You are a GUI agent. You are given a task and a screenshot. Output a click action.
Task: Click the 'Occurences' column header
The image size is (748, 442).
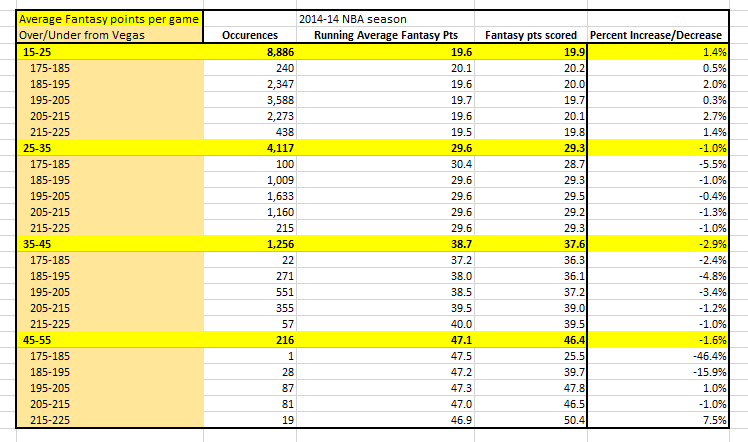pos(250,35)
